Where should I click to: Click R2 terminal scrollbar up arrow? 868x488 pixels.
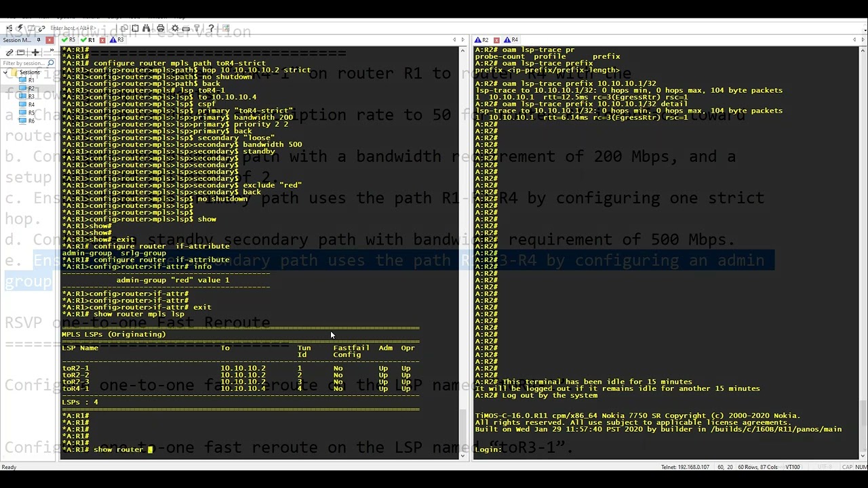[x=863, y=50]
